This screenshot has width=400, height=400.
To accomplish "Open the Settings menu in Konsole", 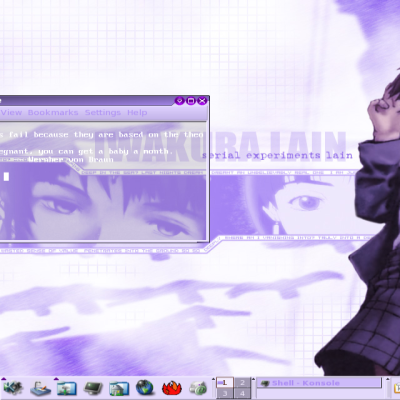I will click(103, 113).
